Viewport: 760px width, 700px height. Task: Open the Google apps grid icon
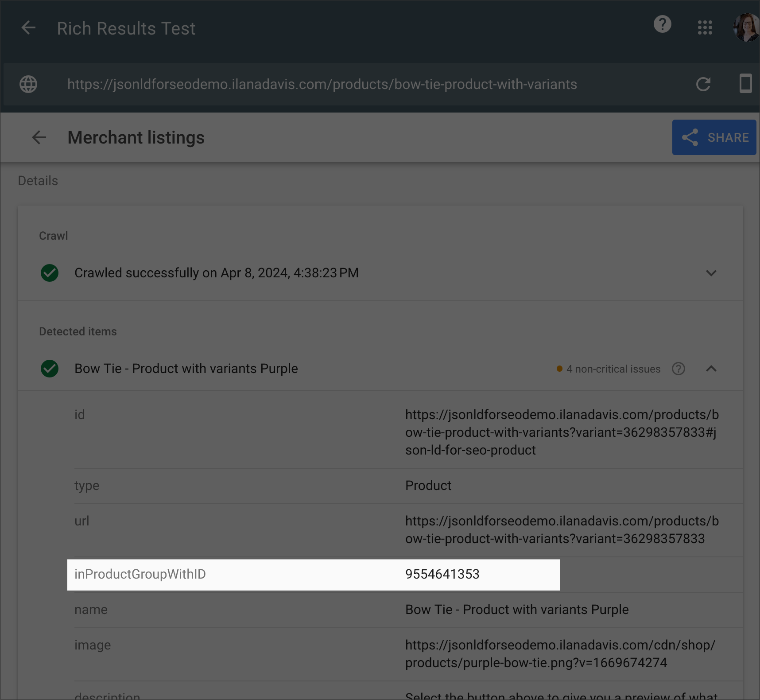tap(705, 27)
